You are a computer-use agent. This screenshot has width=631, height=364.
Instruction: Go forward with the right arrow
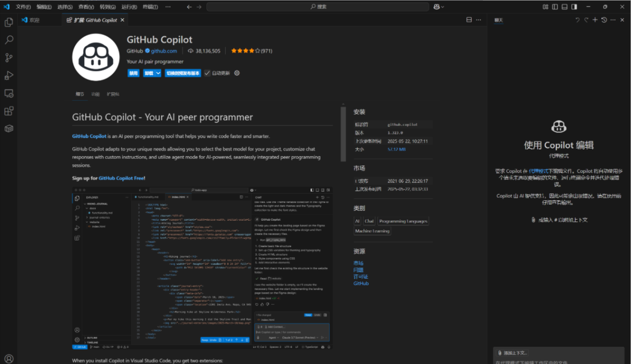coord(200,7)
